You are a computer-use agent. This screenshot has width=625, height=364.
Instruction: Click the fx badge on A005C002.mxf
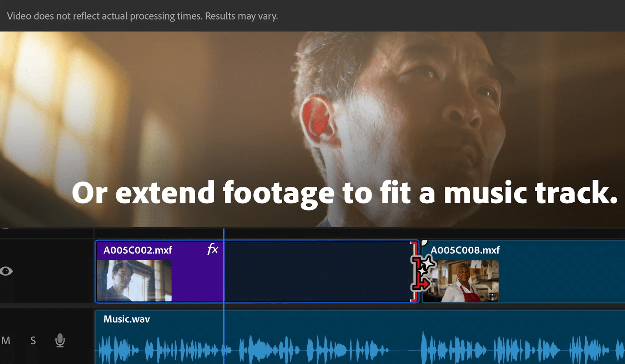click(x=213, y=249)
